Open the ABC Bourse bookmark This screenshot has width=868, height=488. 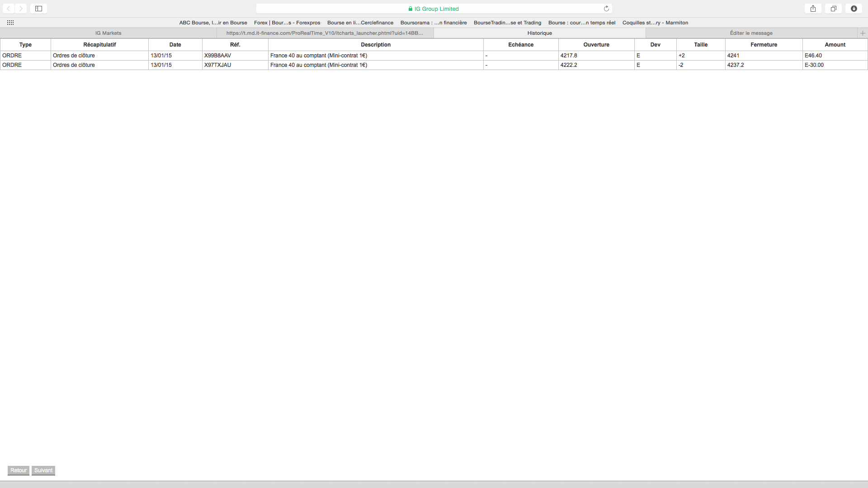tap(213, 23)
